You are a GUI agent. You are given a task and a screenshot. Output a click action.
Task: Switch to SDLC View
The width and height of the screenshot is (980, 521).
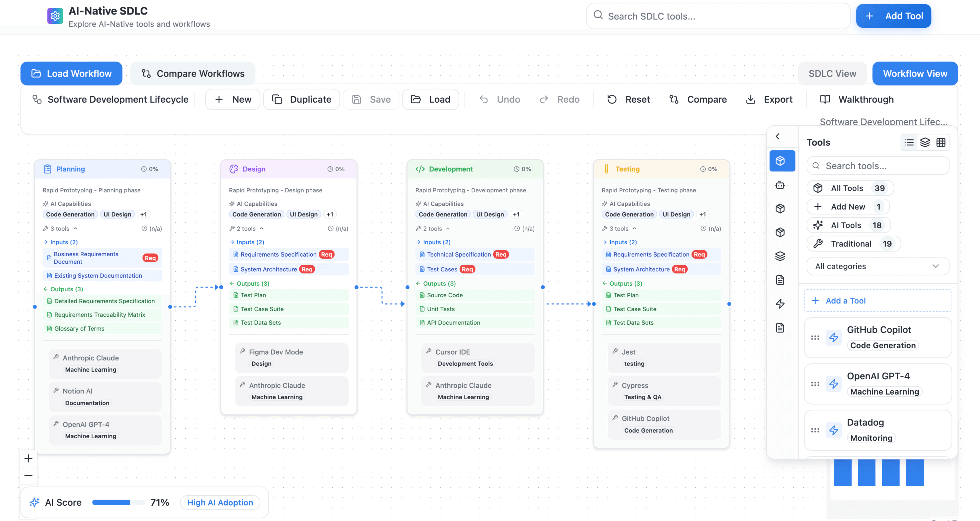pos(832,73)
